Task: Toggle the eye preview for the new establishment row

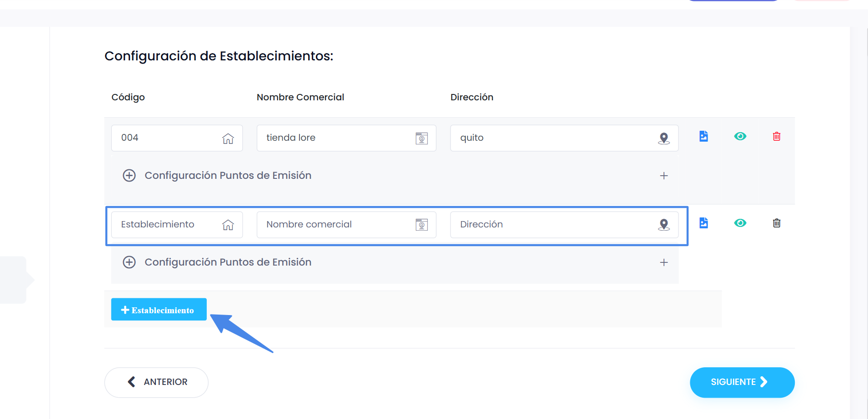Action: pyautogui.click(x=740, y=222)
